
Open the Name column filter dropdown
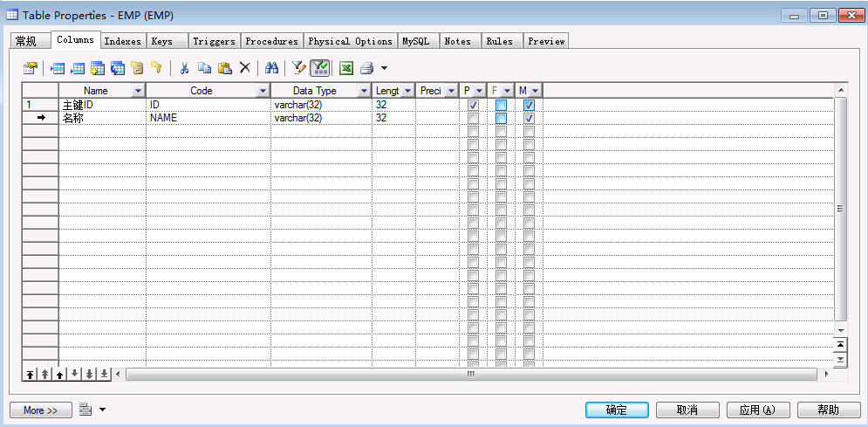(x=138, y=90)
